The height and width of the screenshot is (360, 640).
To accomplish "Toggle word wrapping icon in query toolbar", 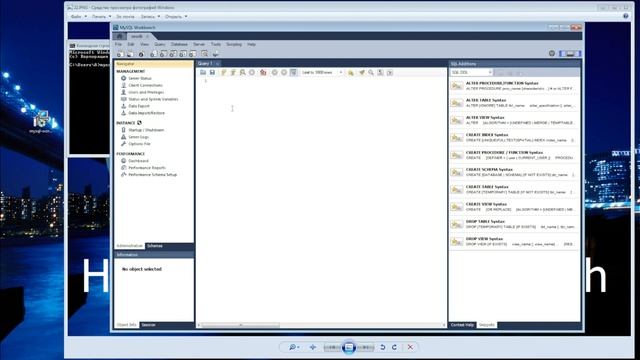I will point(390,72).
